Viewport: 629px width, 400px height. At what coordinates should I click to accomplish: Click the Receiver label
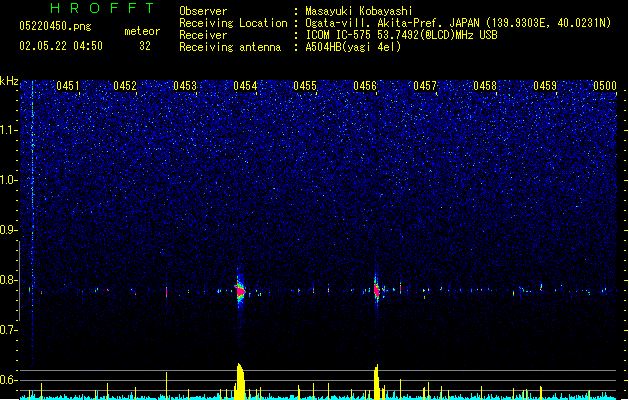point(203,35)
